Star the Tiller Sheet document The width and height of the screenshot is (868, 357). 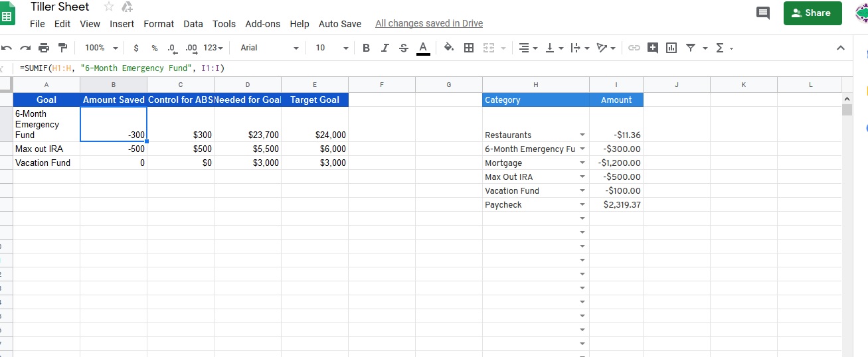[x=109, y=7]
